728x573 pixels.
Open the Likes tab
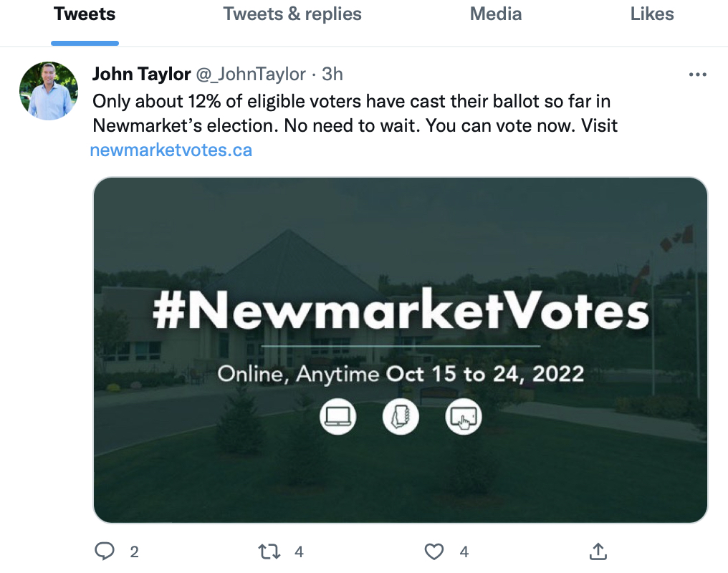[652, 14]
